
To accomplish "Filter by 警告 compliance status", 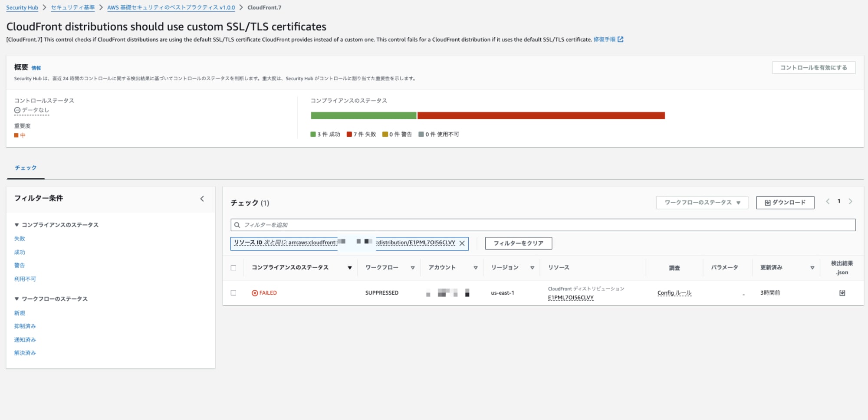I will [20, 265].
